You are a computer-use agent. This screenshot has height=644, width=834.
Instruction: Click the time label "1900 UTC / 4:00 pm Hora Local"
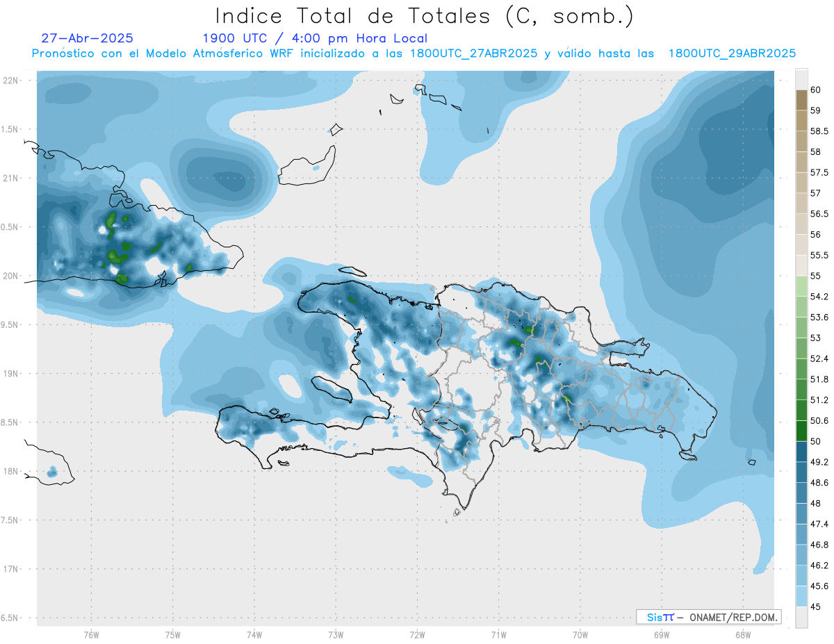[315, 38]
